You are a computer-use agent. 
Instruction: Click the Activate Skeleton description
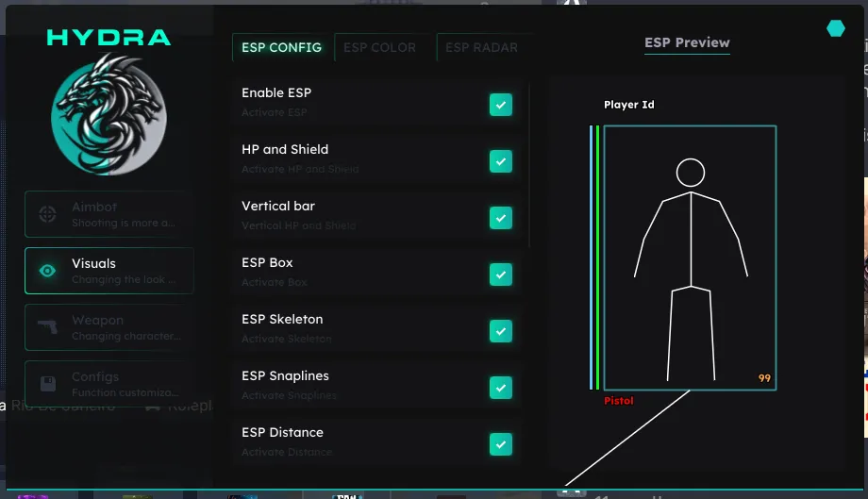pyautogui.click(x=287, y=339)
